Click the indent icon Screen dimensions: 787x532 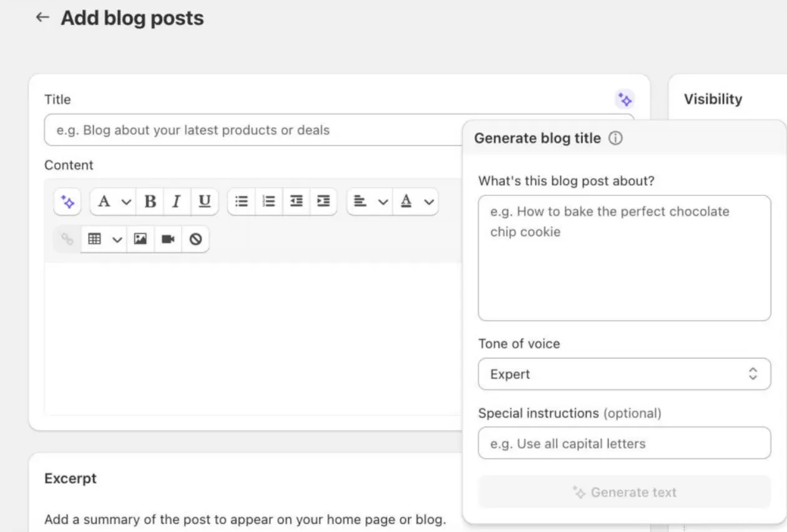tap(323, 202)
